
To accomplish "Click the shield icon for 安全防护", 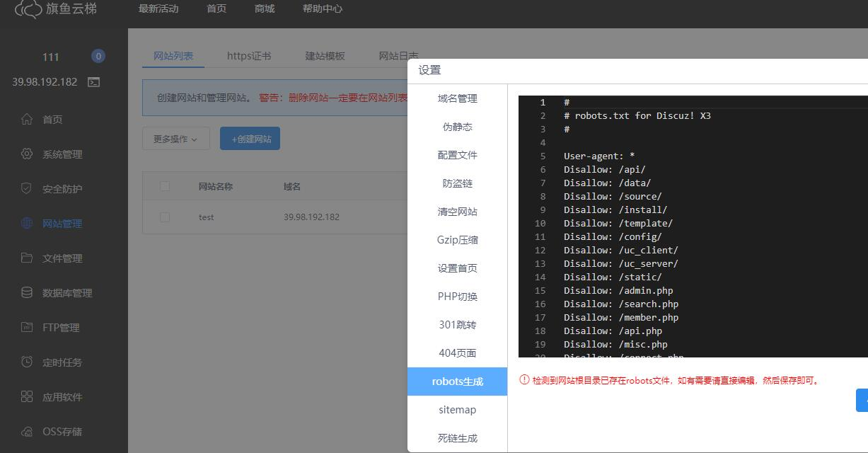I will click(x=27, y=188).
